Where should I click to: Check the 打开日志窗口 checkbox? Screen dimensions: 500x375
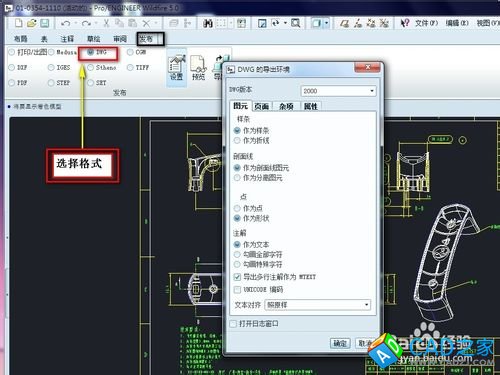[255, 324]
